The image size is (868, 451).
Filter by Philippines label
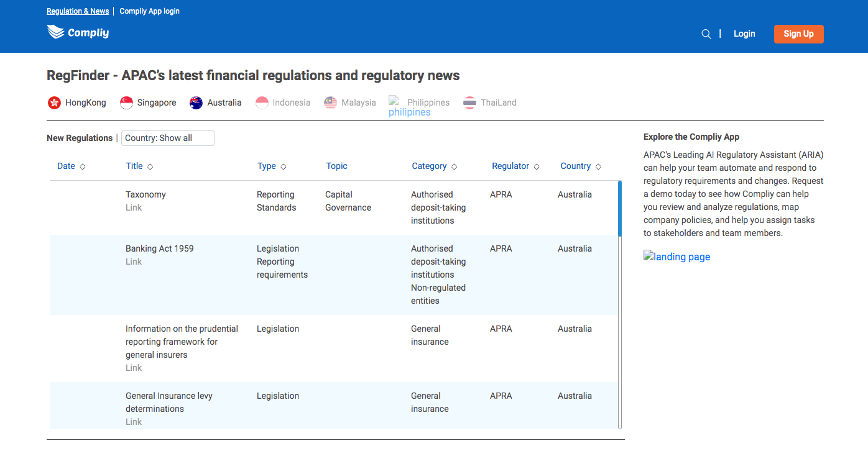click(428, 102)
